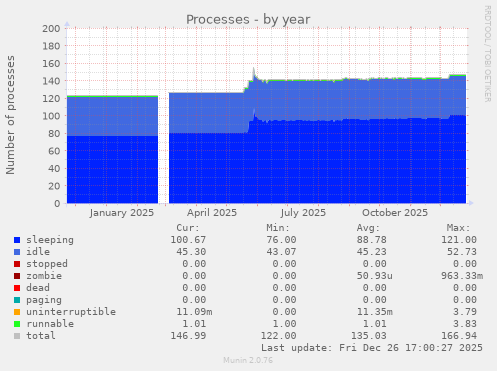Click uninterruptible current value 11.09m

pos(194,312)
